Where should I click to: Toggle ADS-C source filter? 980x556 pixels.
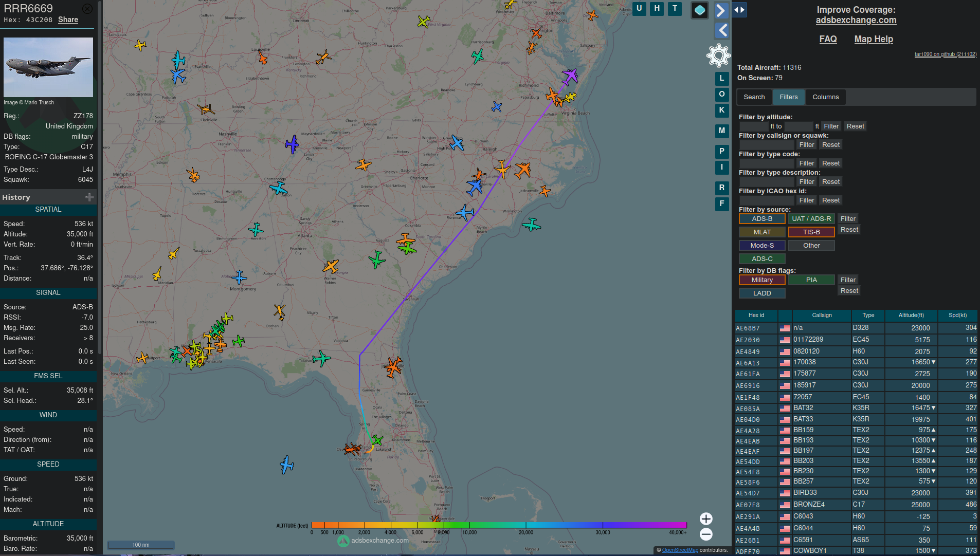[x=762, y=259]
